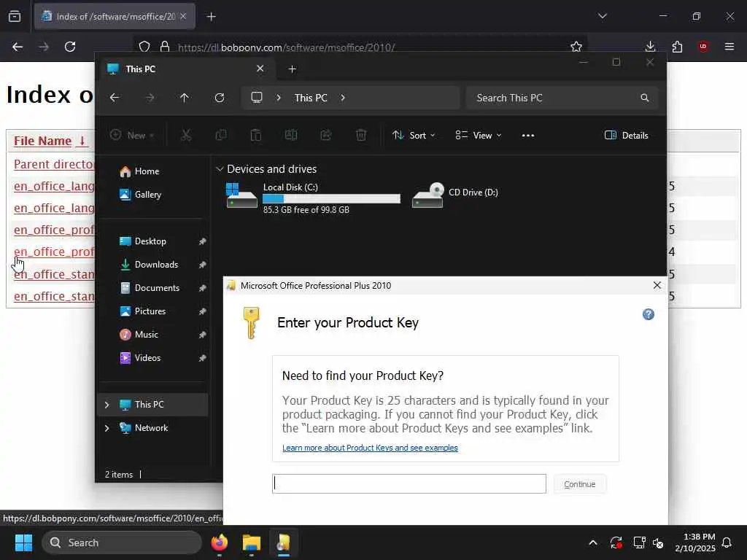Open Firefox extensions puzzle icon
Image resolution: width=747 pixels, height=560 pixels.
[x=677, y=46]
